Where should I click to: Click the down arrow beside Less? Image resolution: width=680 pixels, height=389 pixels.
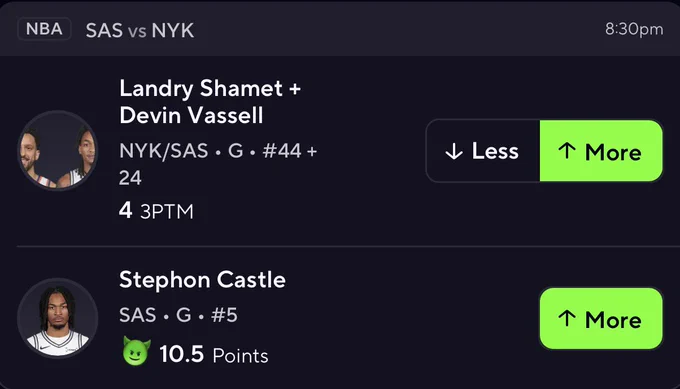coord(454,152)
